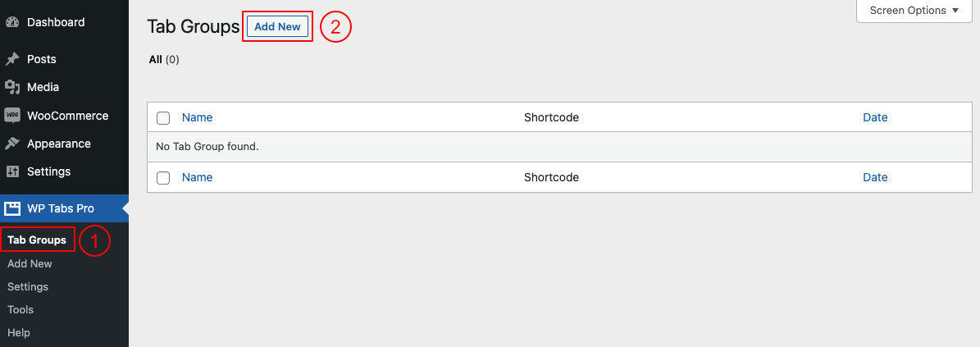Image resolution: width=980 pixels, height=347 pixels.
Task: Sort by Date in table footer
Action: [875, 177]
